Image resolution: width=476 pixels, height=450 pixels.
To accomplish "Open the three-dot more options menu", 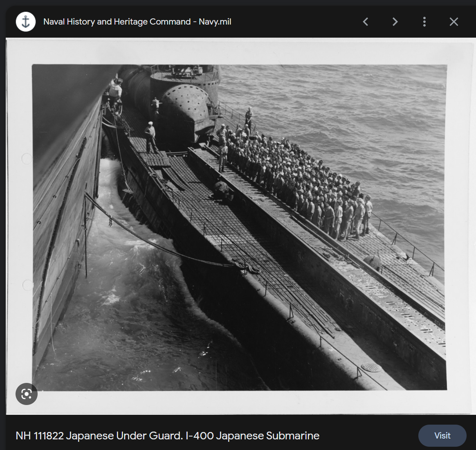I will [424, 22].
